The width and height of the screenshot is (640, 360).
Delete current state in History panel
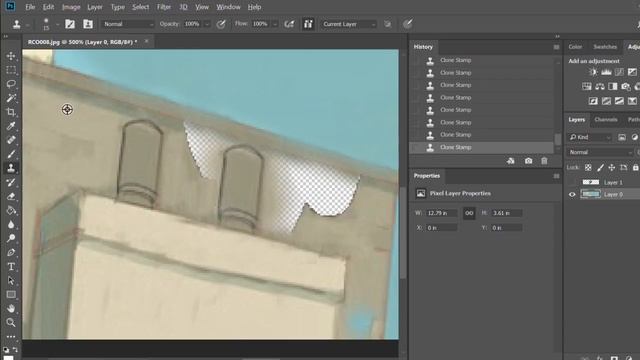544,161
